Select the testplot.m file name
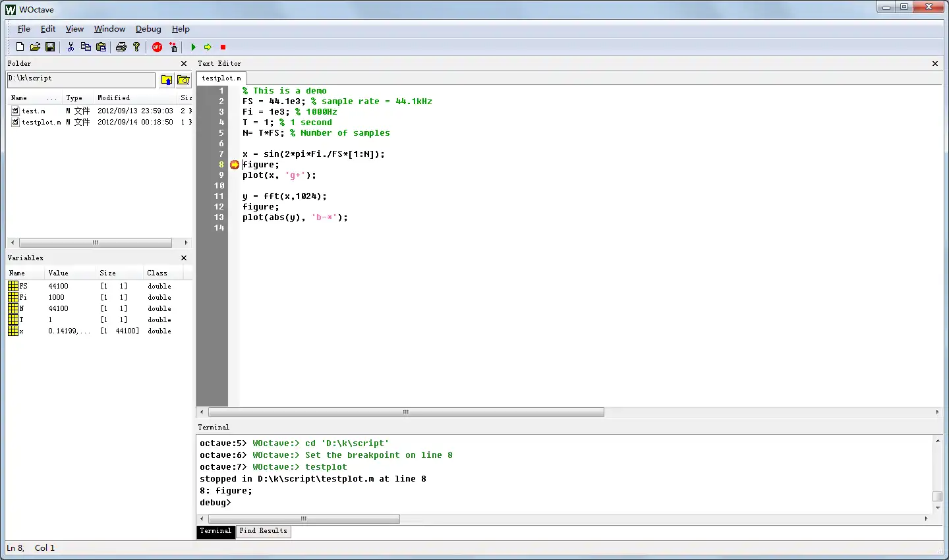949x560 pixels. coord(41,122)
